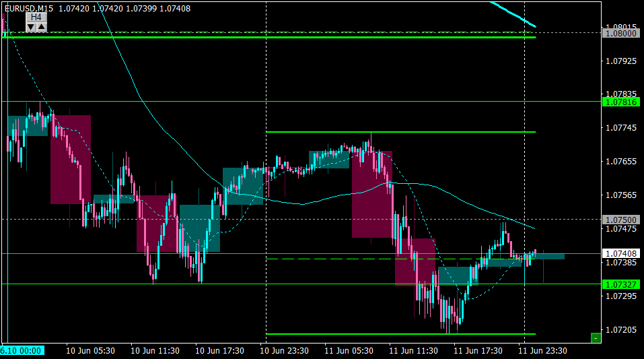This screenshot has width=644, height=359.
Task: Click the down arrow under H4
Action: [31, 27]
